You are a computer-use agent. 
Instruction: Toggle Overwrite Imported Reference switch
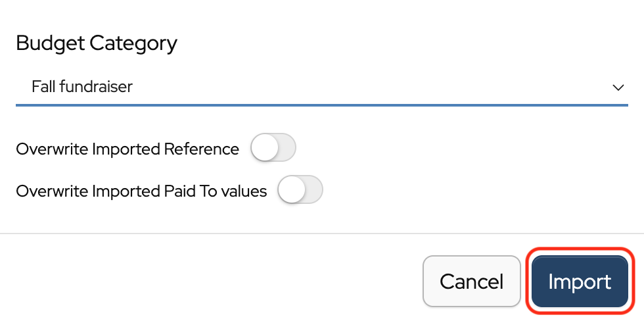coord(273,149)
